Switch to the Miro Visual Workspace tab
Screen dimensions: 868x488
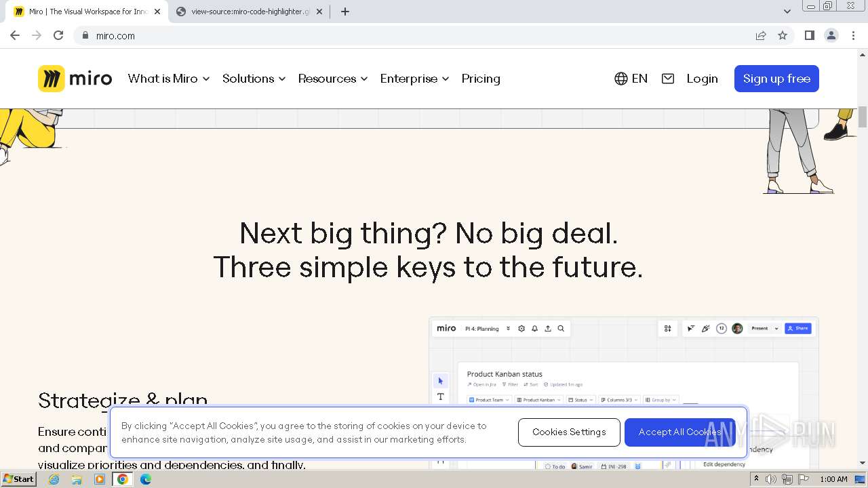pos(84,12)
